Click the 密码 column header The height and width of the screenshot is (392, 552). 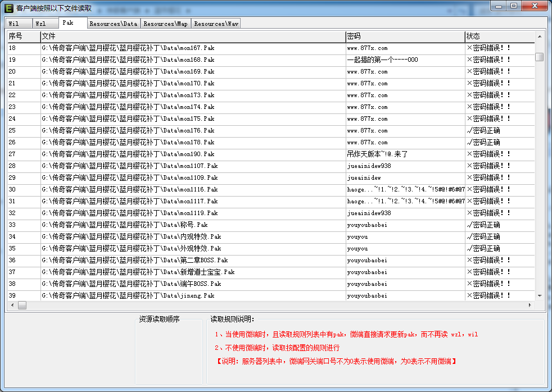pyautogui.click(x=405, y=37)
